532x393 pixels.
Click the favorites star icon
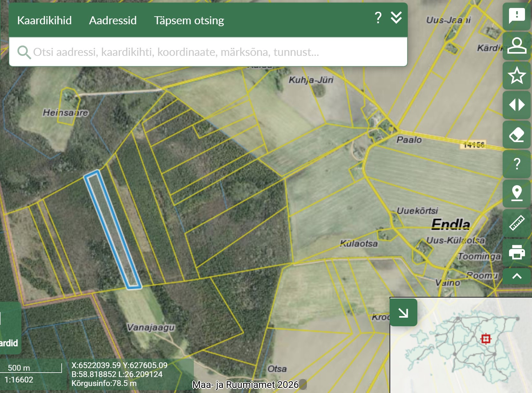pos(516,75)
